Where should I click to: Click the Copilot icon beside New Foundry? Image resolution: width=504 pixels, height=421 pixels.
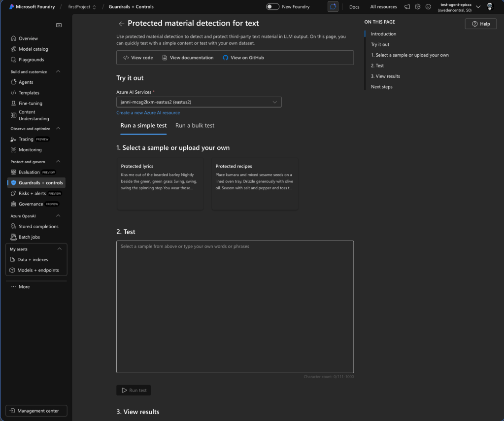click(x=333, y=7)
